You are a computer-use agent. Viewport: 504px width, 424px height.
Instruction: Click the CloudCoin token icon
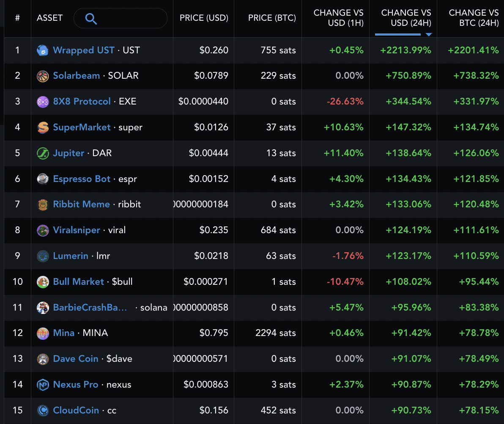[43, 410]
